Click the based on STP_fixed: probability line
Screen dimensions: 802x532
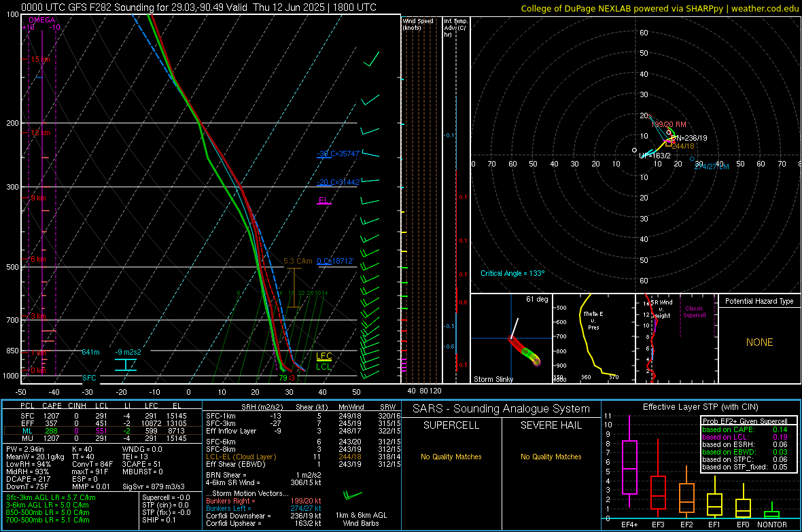pyautogui.click(x=745, y=467)
